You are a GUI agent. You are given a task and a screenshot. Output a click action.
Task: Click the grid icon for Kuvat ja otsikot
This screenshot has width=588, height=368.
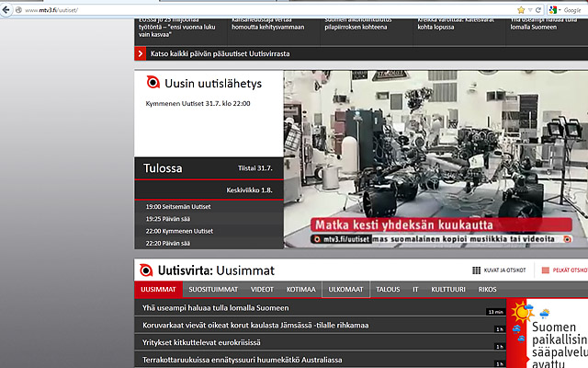(476, 270)
